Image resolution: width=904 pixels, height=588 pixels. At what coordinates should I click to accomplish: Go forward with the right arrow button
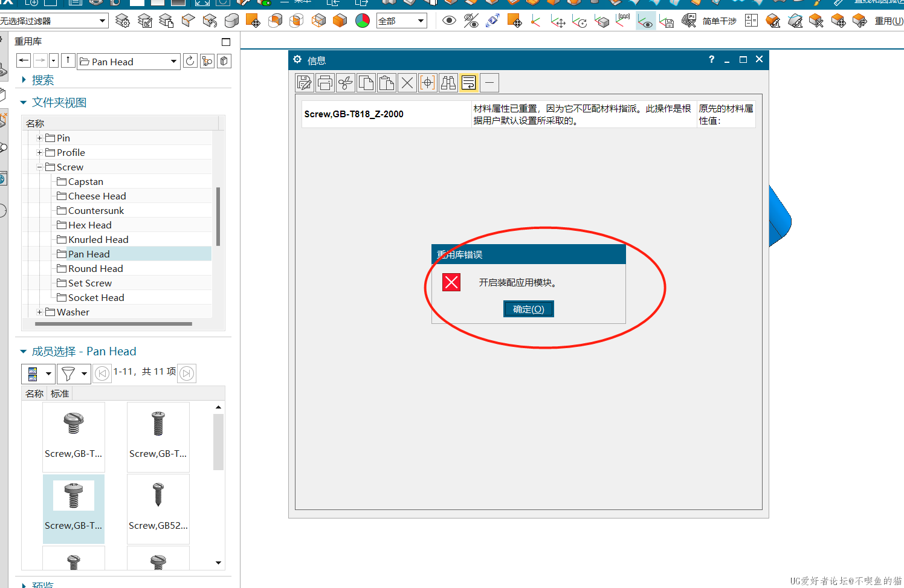40,60
